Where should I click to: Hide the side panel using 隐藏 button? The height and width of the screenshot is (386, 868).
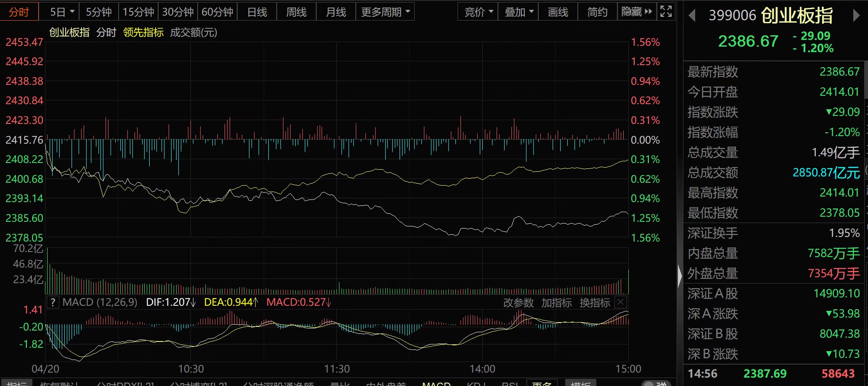point(636,12)
